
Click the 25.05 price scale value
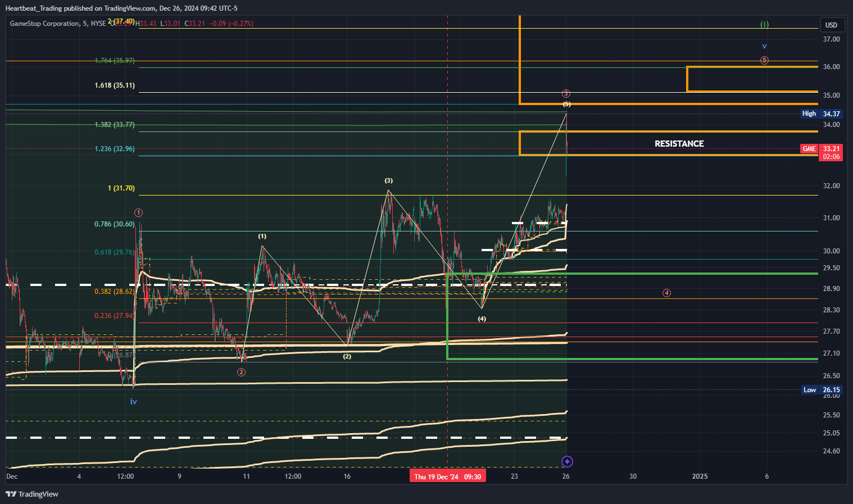[831, 433]
